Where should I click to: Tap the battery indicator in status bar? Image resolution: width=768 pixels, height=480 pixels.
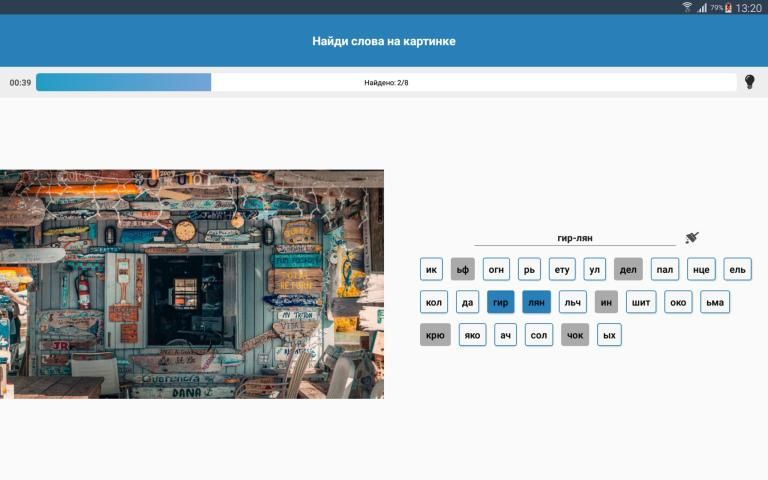[728, 7]
